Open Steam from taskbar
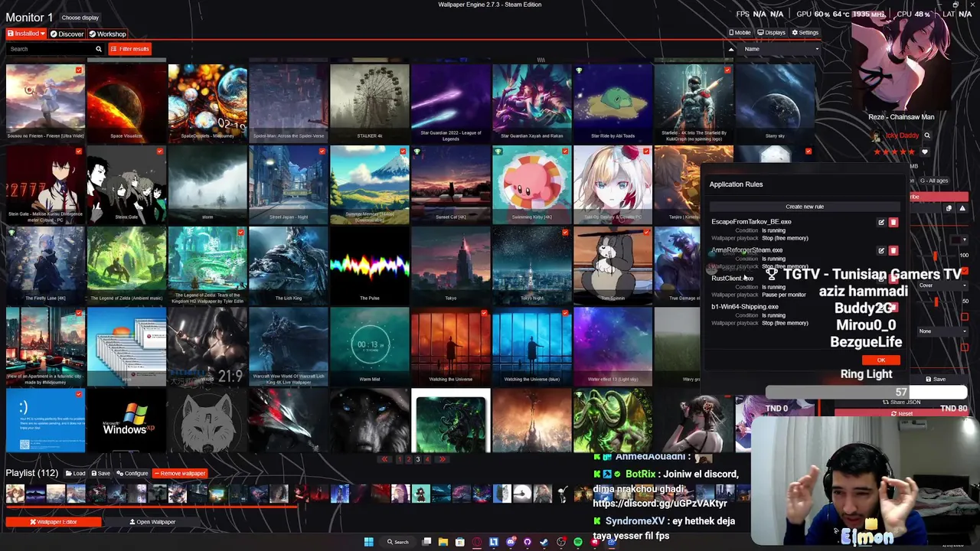This screenshot has height=551, width=980. 544,542
